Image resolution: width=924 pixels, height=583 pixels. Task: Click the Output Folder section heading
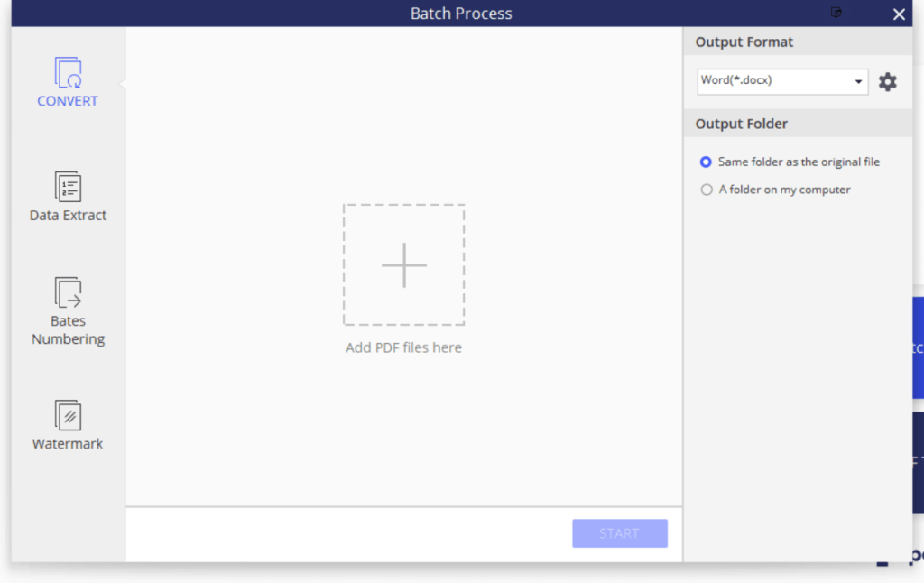[x=742, y=124]
